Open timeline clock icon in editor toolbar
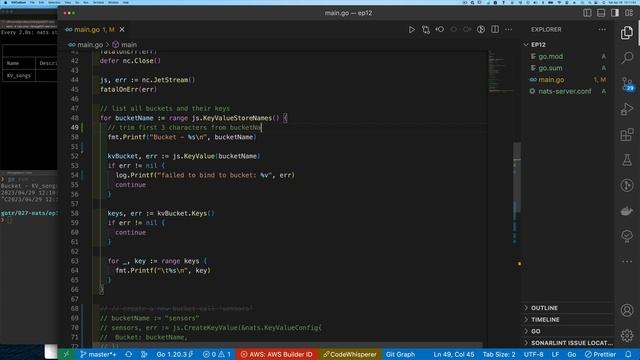Image resolution: width=640 pixels, height=360 pixels. tap(481, 29)
